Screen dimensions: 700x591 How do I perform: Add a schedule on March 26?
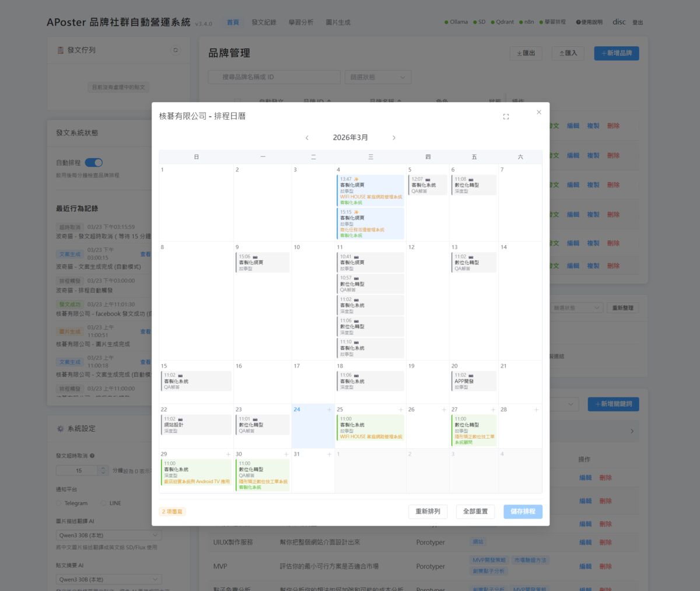[444, 410]
